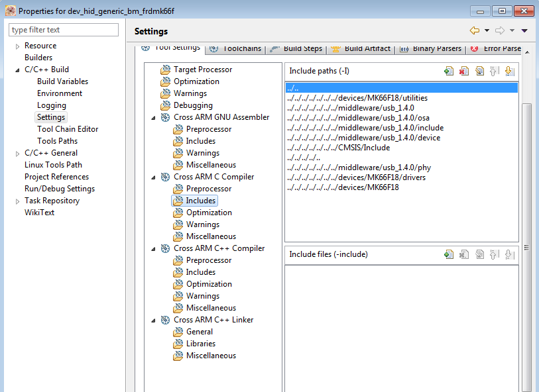
Task: Select the CMSIS/Include path entry
Action: coord(339,148)
